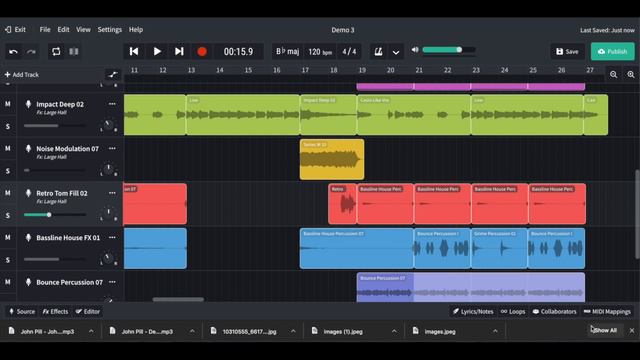Change the 120 bpm tempo field
Screen dimensions: 640x360
click(320, 52)
